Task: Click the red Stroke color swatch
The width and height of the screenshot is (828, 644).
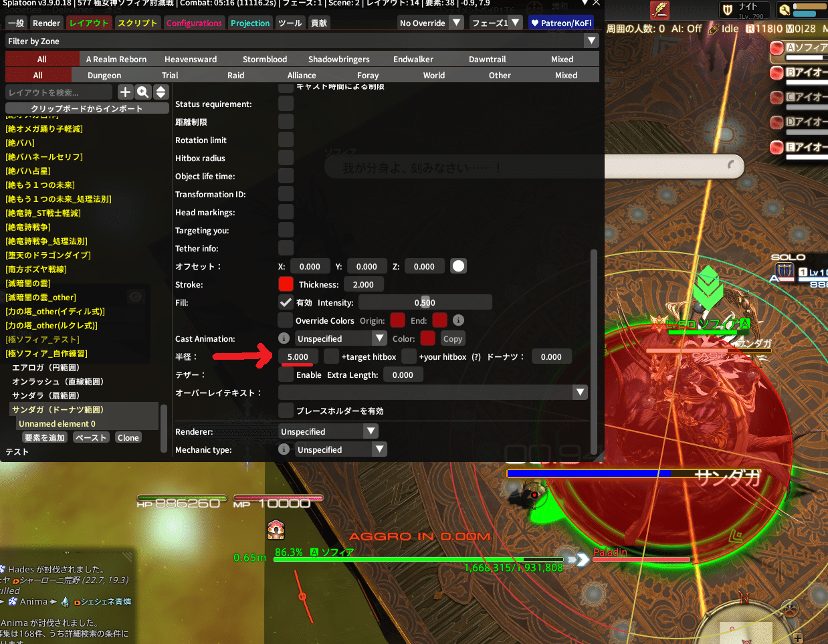Action: tap(286, 284)
